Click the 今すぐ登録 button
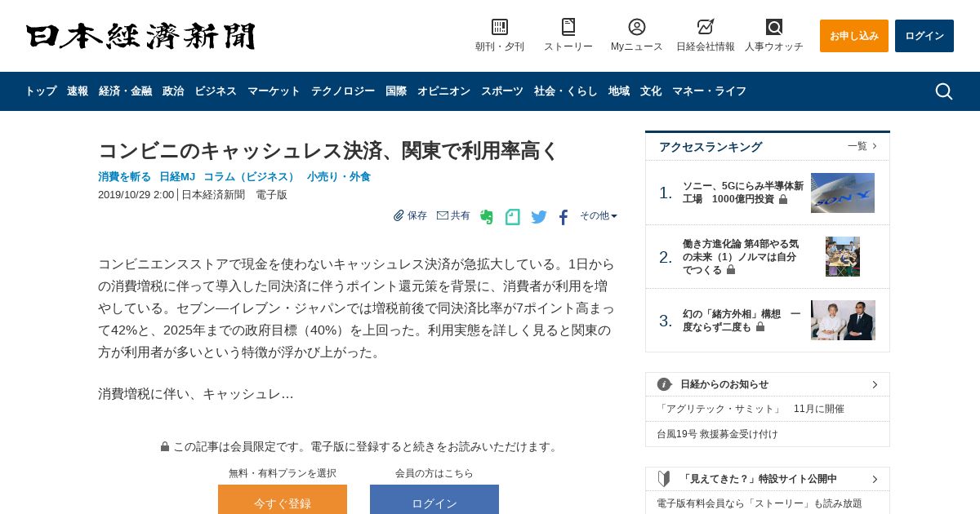Screen dimensions: 980x514 (x=283, y=499)
